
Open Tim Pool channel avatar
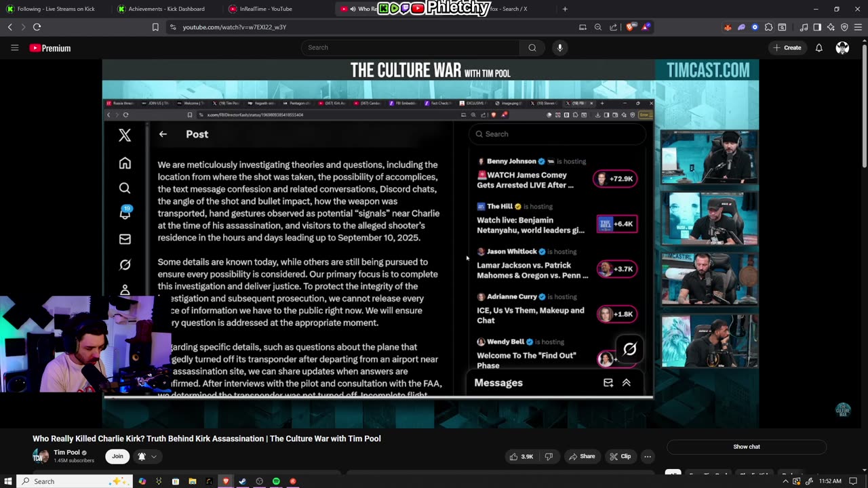click(41, 456)
